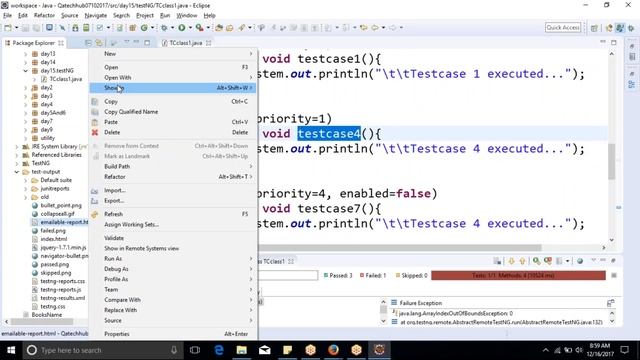Click the Type here to search box
This screenshot has width=640, height=360.
coord(103,350)
